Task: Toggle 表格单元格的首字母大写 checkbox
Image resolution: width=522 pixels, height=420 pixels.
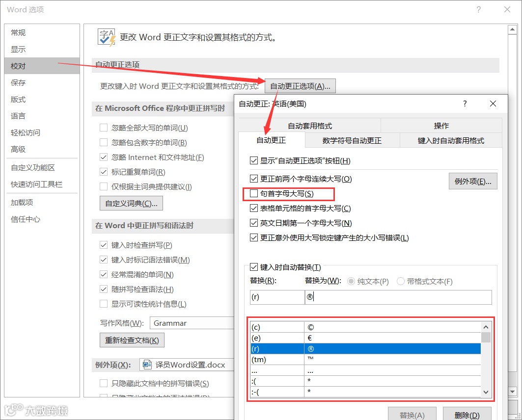Action: [x=254, y=208]
